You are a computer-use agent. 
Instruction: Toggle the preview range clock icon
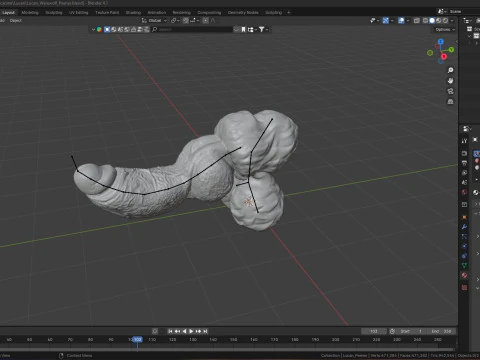[x=392, y=331]
